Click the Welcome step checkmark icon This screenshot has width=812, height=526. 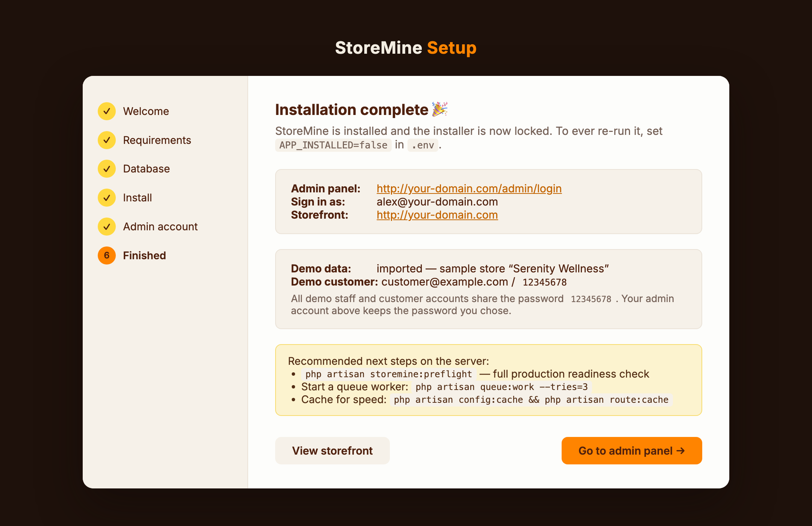pos(107,111)
